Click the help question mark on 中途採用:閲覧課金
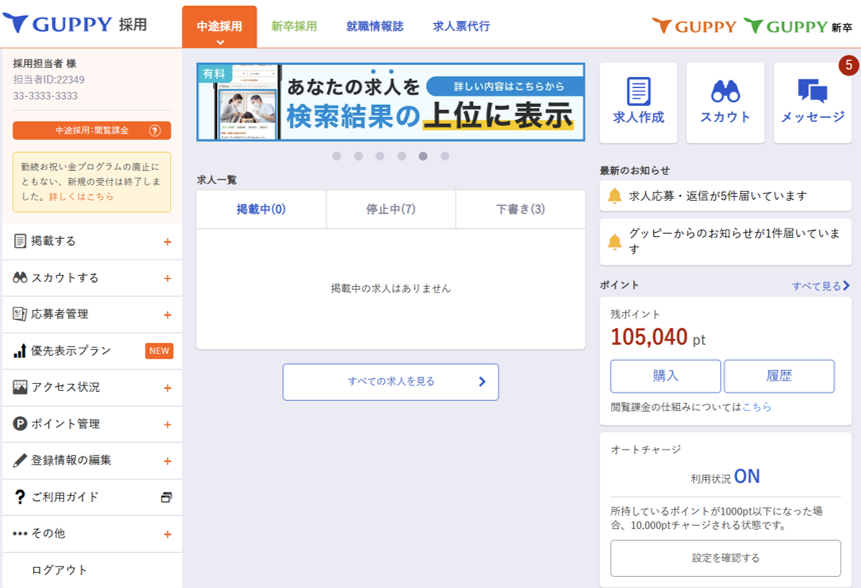Screen dimensions: 861x588 155,131
